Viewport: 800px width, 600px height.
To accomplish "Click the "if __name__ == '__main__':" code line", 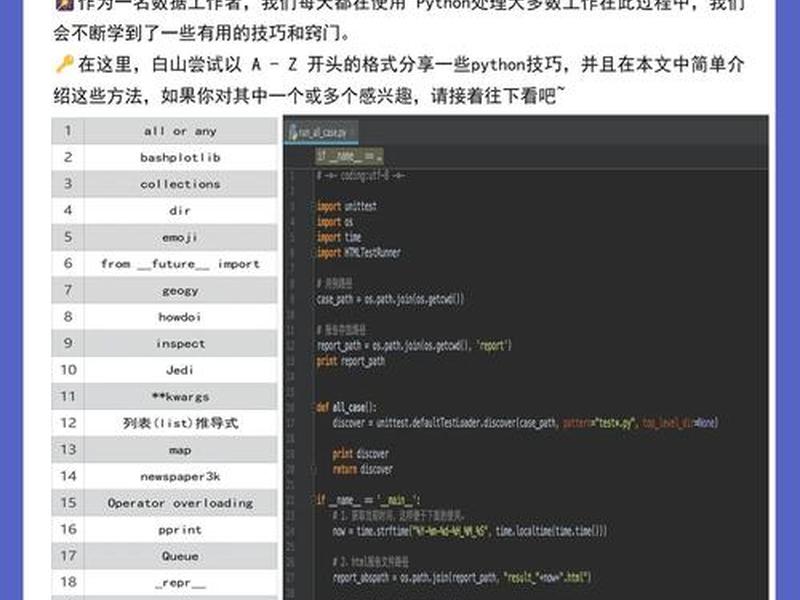I will pyautogui.click(x=368, y=500).
